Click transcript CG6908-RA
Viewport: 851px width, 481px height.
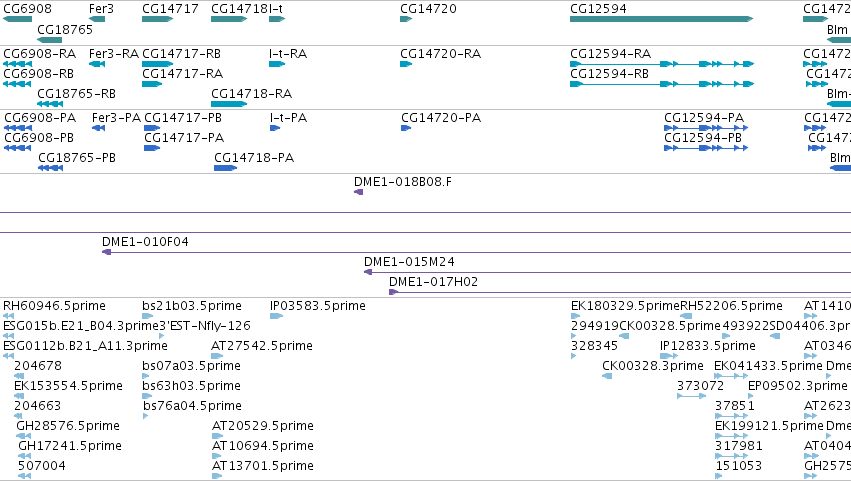40,54
